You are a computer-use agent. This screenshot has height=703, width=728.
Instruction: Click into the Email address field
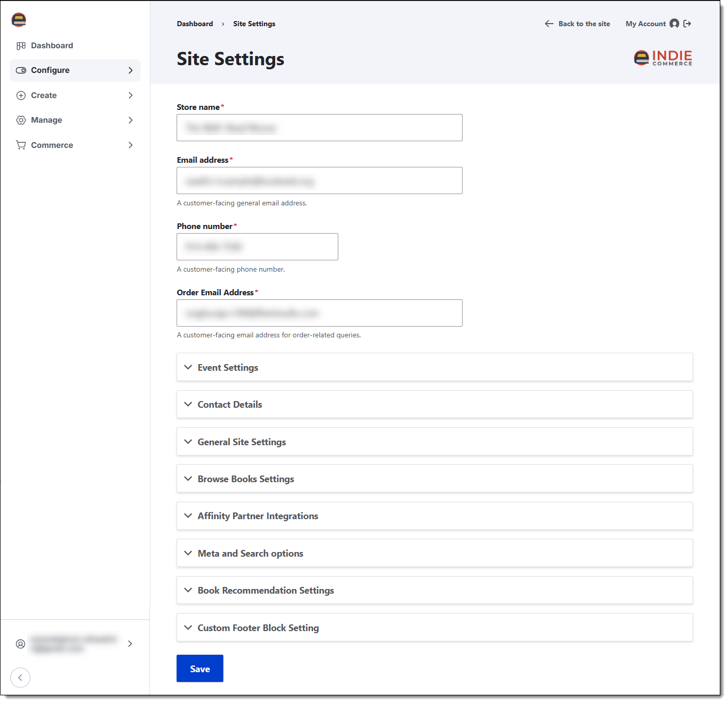(319, 181)
